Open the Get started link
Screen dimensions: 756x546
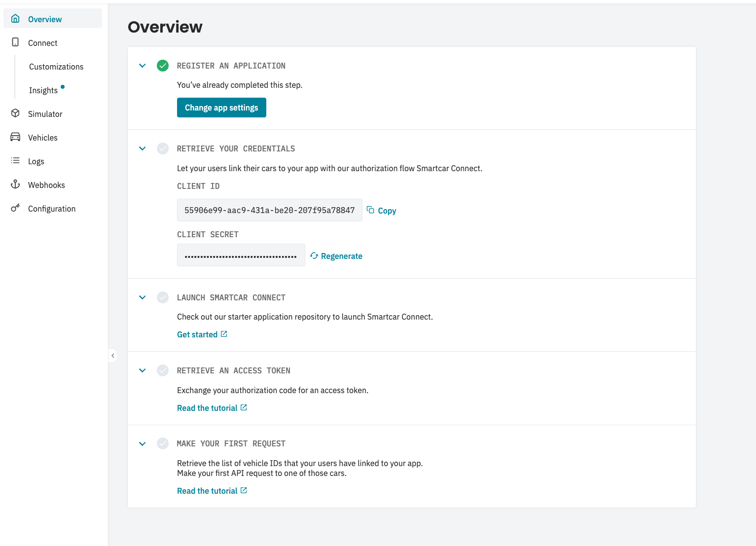coord(202,334)
